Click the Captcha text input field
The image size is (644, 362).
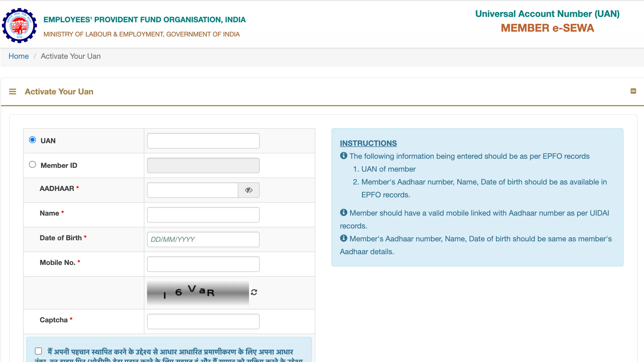pyautogui.click(x=203, y=322)
